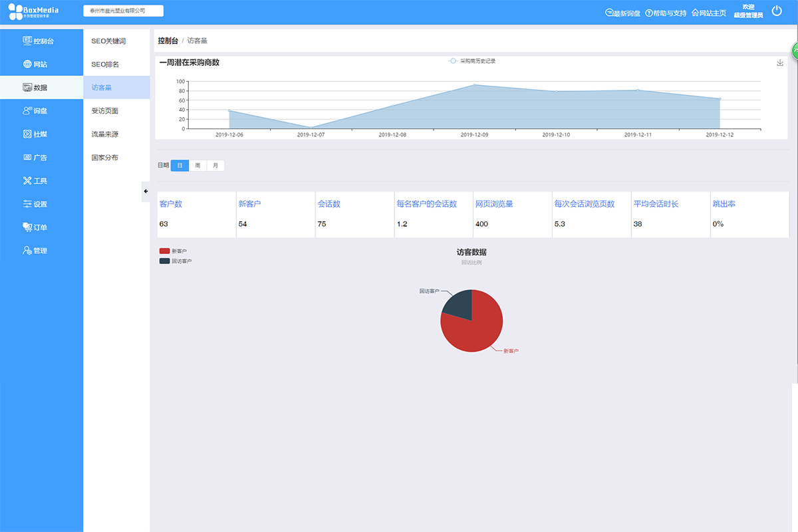The image size is (798, 532).
Task: Open the 广告 sidebar section
Action: [41, 158]
